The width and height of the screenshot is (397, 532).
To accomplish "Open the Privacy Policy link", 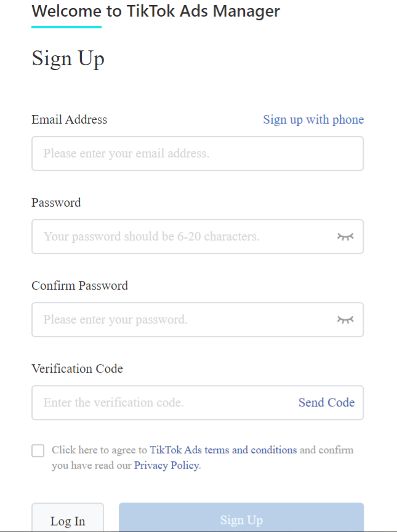I will tap(166, 466).
